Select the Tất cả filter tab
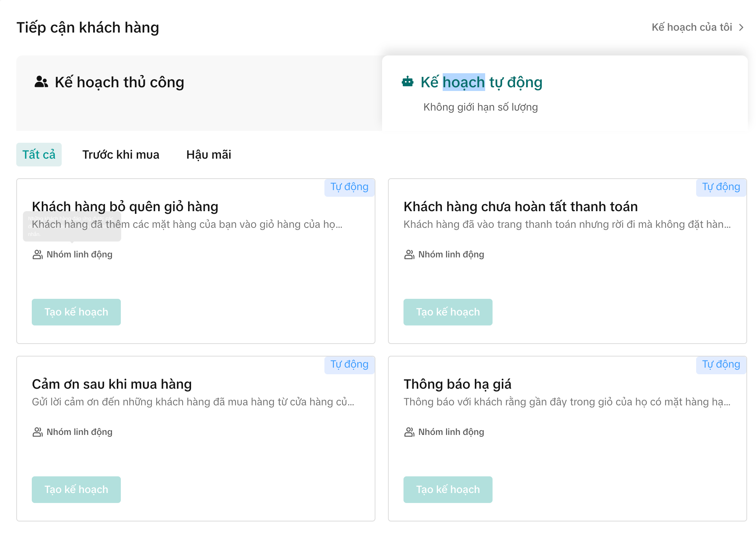Viewport: 756px width, 537px height. [39, 155]
